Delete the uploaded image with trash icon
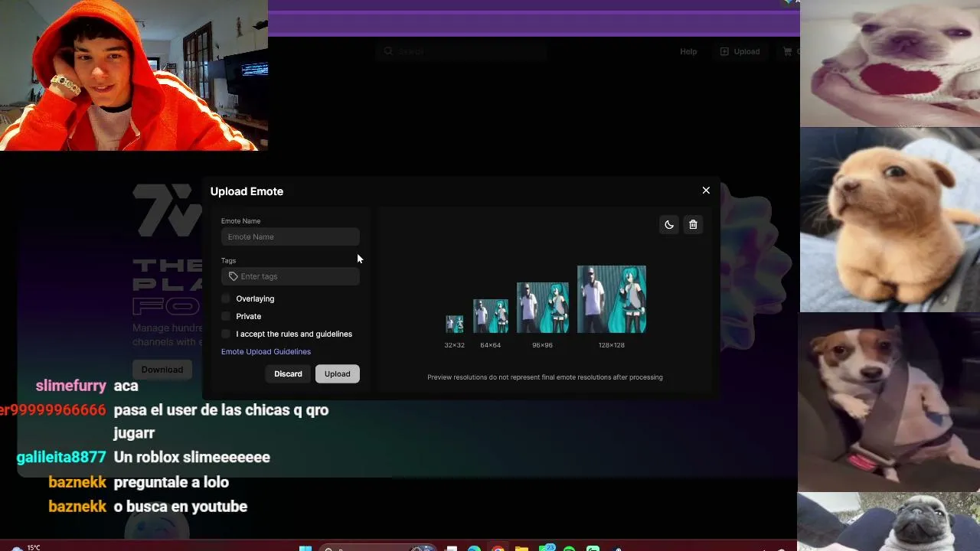The width and height of the screenshot is (980, 551). click(693, 224)
